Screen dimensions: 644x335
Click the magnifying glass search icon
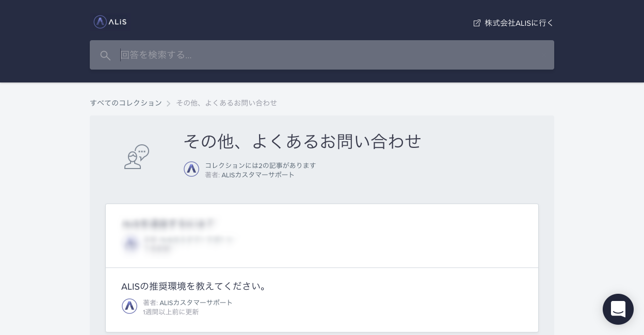[105, 56]
